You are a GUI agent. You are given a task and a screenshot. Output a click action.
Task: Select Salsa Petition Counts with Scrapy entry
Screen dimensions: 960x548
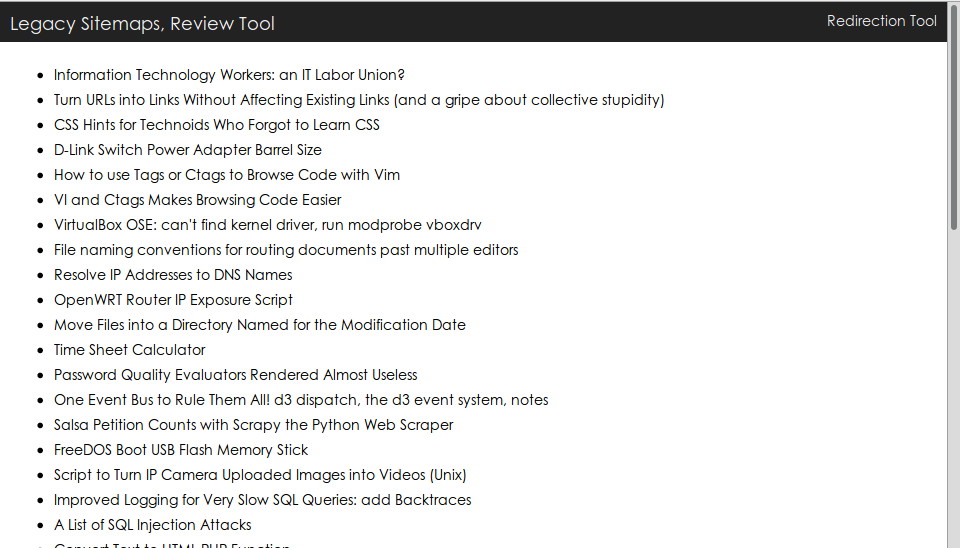[x=253, y=425]
